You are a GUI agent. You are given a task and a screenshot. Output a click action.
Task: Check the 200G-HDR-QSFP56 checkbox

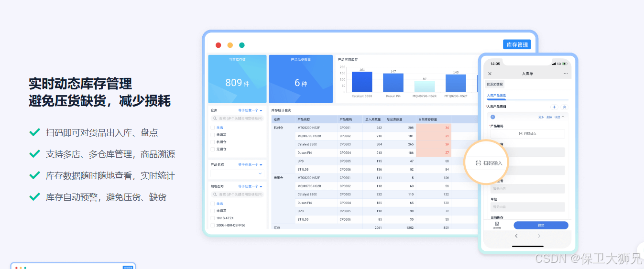click(213, 225)
